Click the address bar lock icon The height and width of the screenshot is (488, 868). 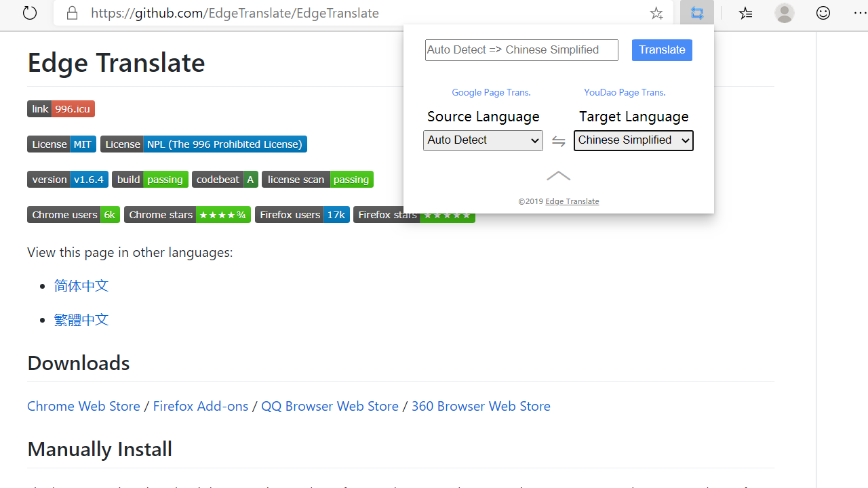pos(72,13)
